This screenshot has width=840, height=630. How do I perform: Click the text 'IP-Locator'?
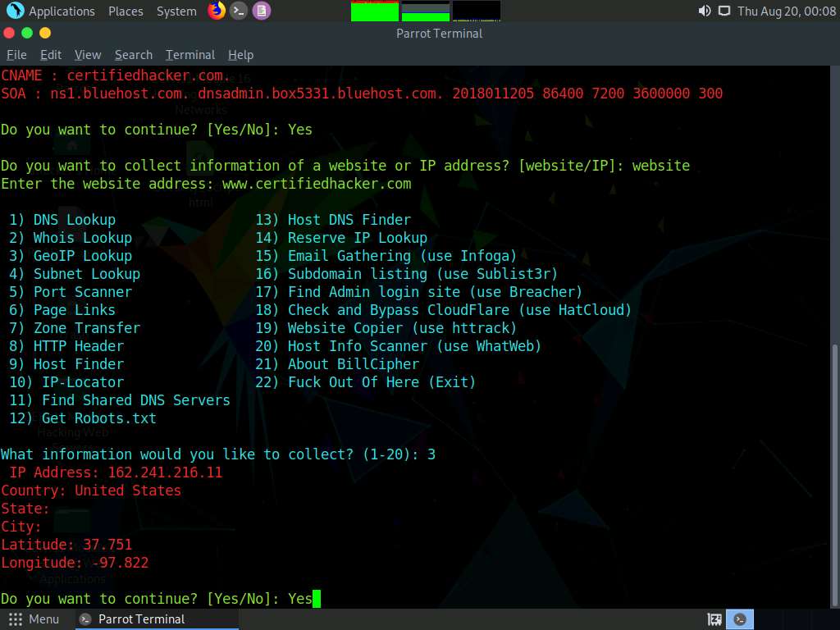coord(83,382)
